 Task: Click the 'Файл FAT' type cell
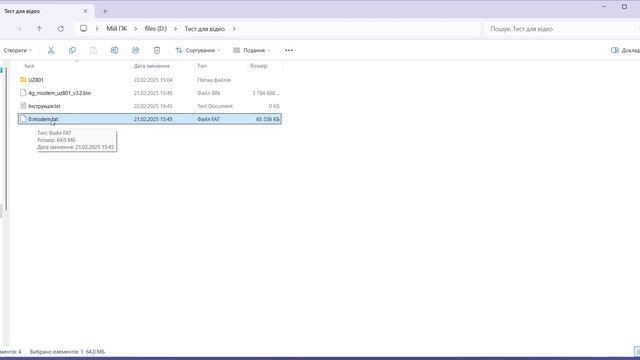tap(209, 119)
